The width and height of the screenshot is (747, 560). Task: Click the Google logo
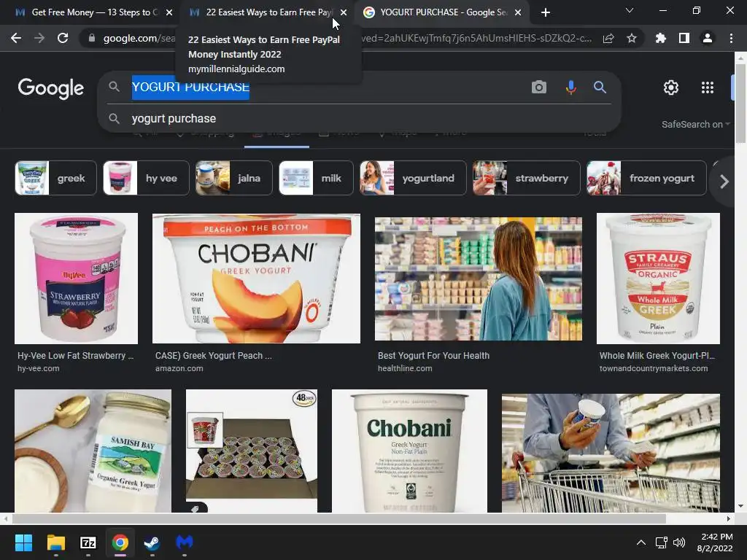[x=51, y=88]
